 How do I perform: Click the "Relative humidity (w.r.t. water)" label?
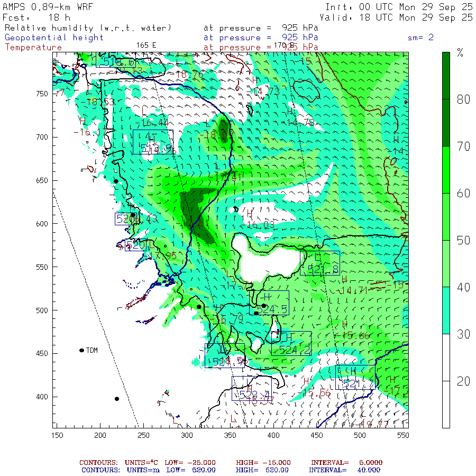coord(88,28)
